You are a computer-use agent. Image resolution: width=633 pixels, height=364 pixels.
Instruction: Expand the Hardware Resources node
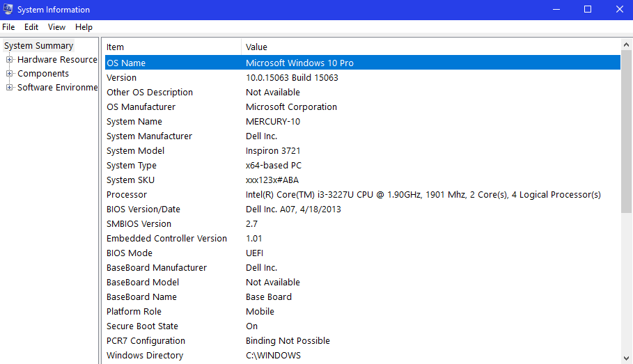click(9, 60)
